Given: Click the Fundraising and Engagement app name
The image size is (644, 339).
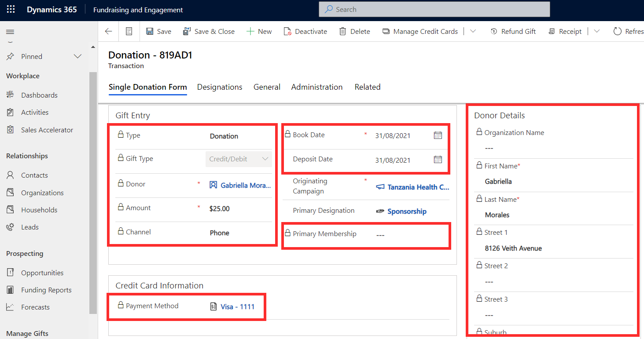Looking at the screenshot, I should click(138, 10).
